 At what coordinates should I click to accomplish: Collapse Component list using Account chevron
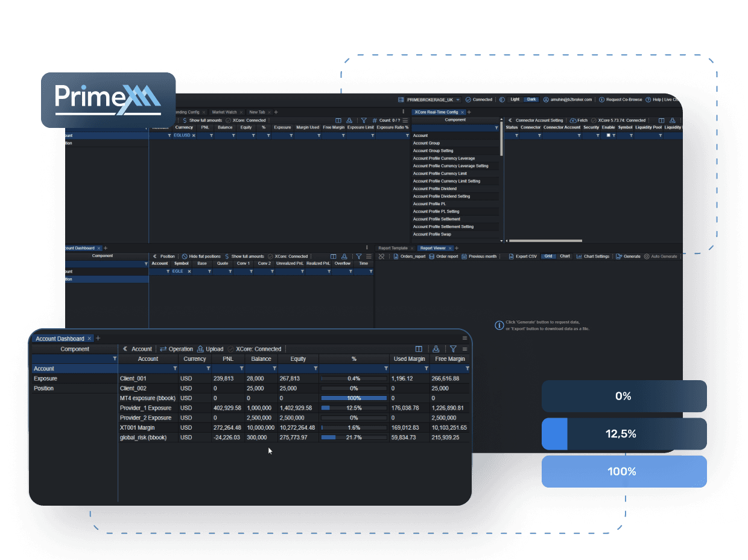tap(125, 349)
